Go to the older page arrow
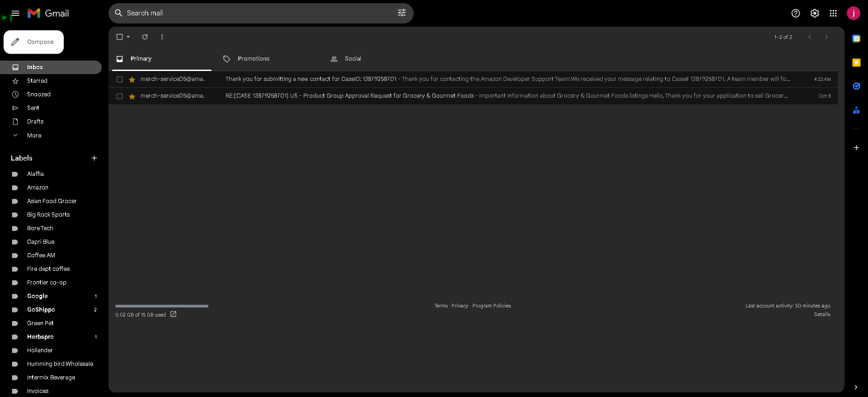Viewport: 868px width, 397px height. point(826,37)
